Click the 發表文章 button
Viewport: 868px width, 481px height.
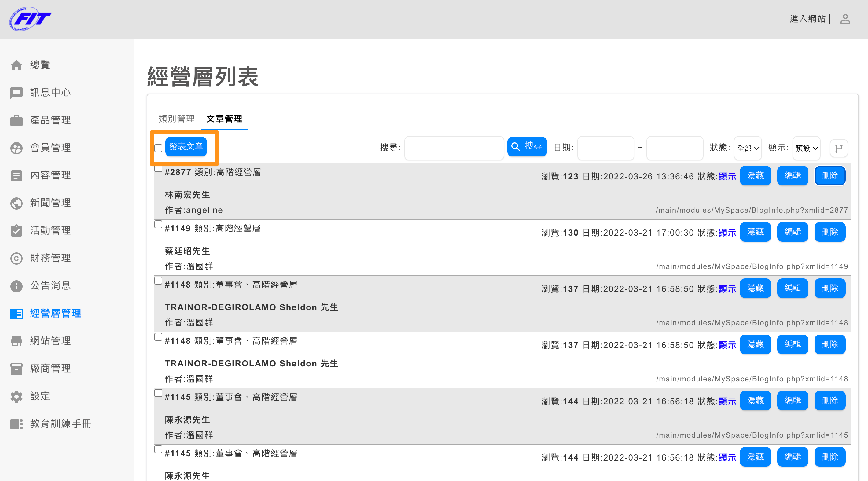pos(186,147)
